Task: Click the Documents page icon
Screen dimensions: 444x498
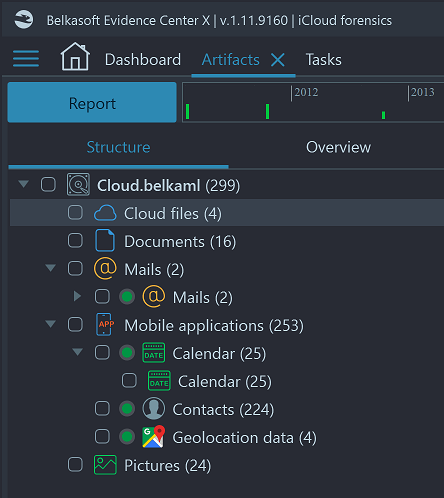Action: [x=105, y=240]
